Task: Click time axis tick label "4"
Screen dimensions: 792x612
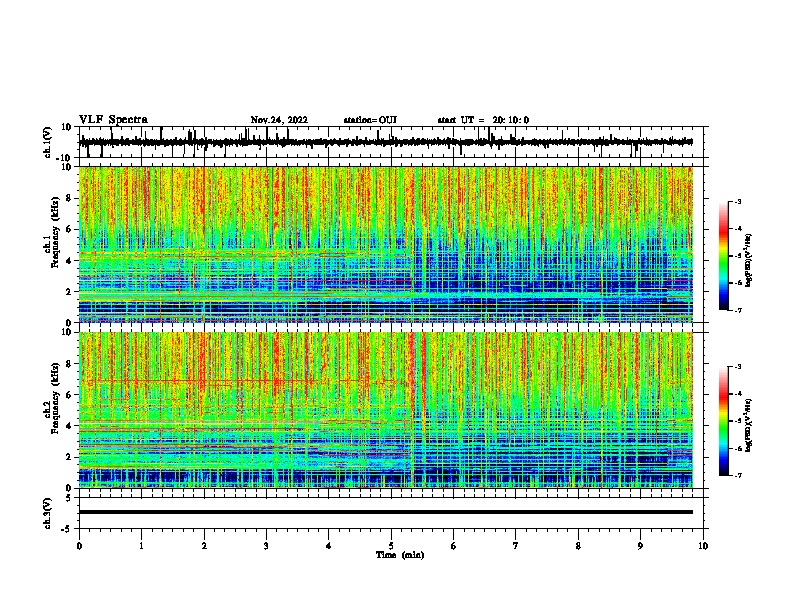Action: pyautogui.click(x=329, y=546)
